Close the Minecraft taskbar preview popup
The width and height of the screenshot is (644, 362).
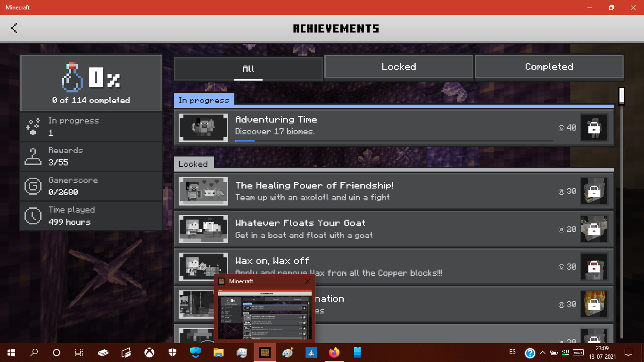308,281
